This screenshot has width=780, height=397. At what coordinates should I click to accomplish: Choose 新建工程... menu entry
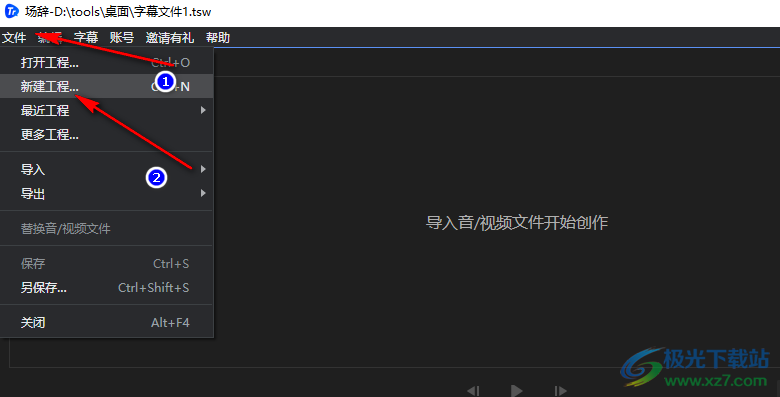(x=106, y=87)
